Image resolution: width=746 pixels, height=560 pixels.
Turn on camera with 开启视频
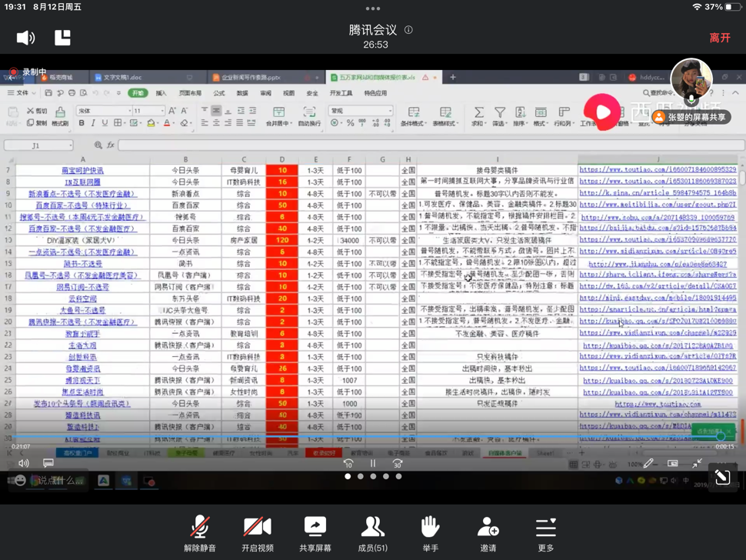258,533
